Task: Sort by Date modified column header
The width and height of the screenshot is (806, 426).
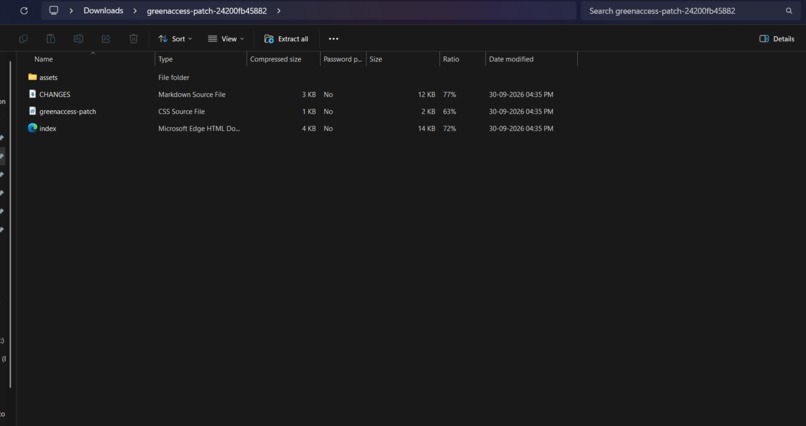Action: (532, 59)
